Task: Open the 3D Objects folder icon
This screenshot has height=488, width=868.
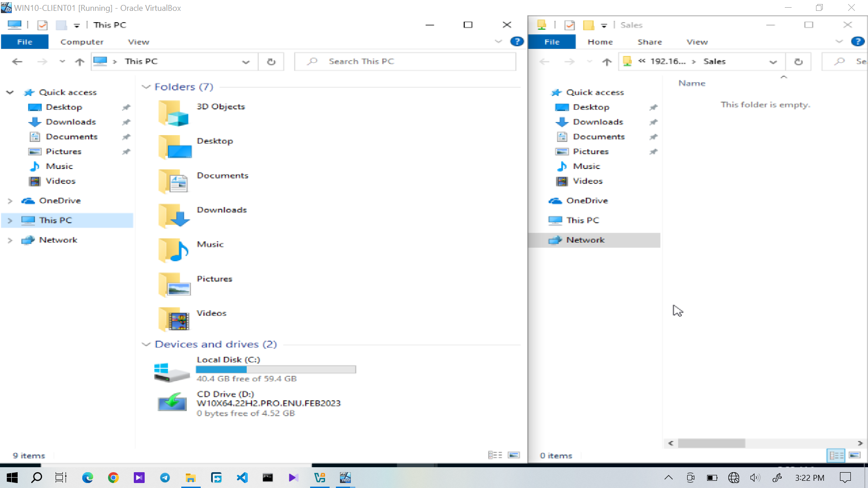Action: point(174,113)
